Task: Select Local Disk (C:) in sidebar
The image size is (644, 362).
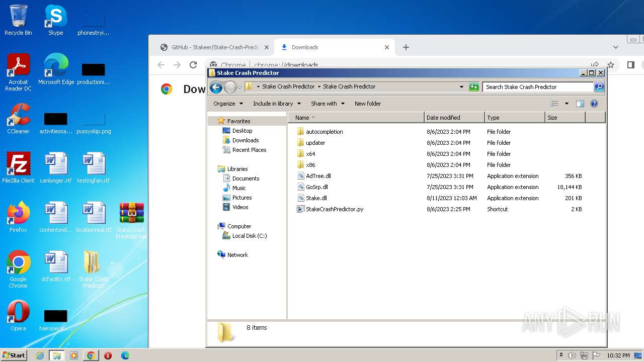Action: [x=249, y=236]
